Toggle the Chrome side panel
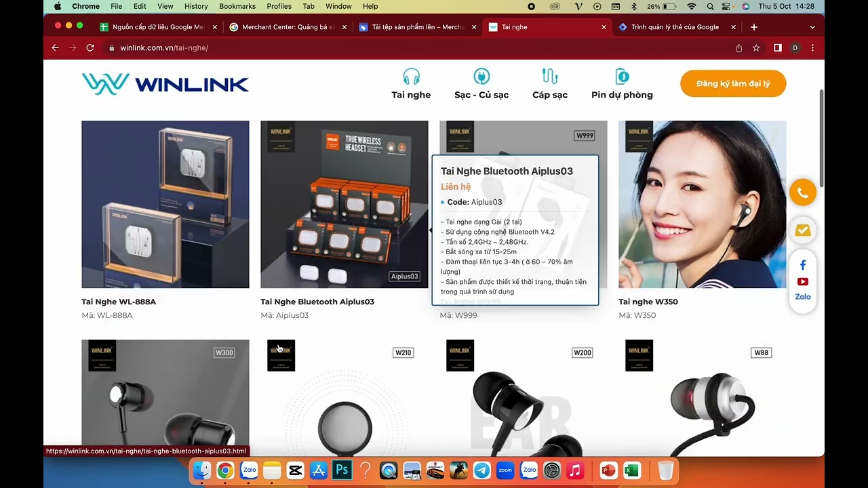 (778, 48)
